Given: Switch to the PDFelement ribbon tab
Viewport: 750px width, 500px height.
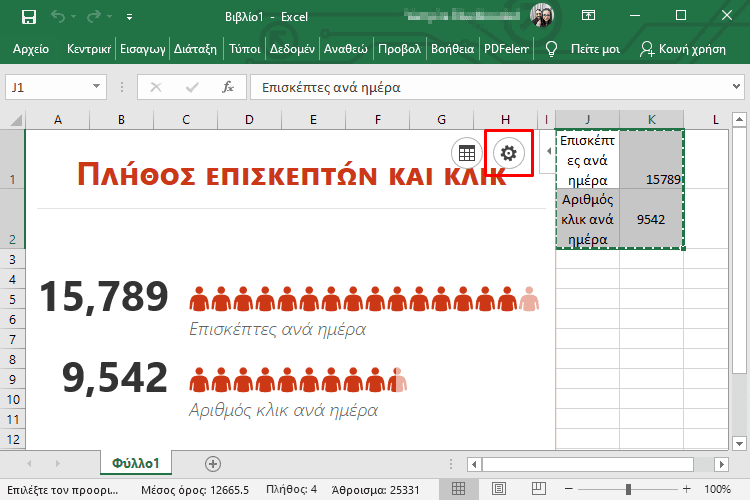Looking at the screenshot, I should point(506,49).
